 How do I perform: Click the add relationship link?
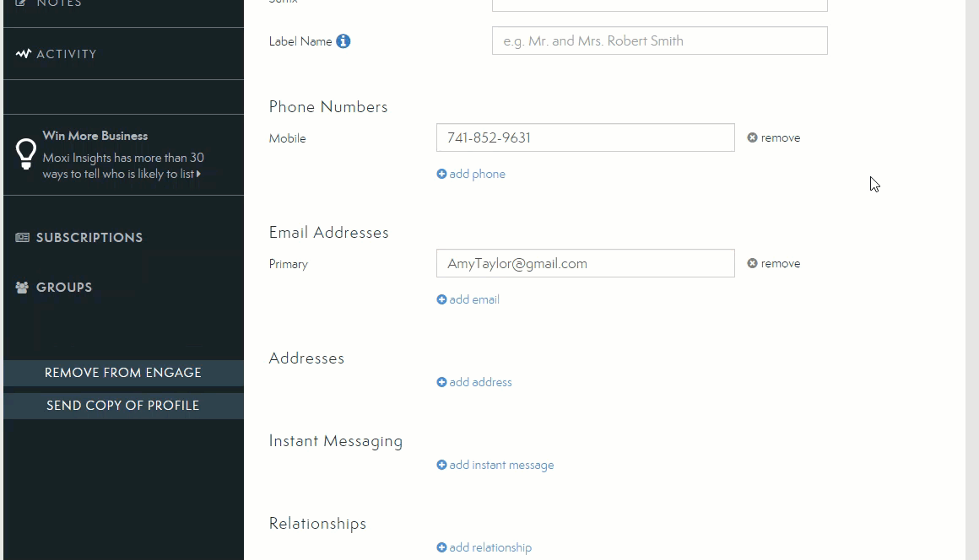(x=490, y=548)
